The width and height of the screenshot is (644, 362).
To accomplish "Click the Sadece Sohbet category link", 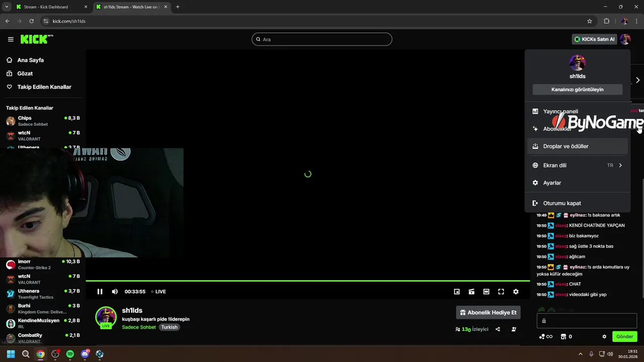I will click(139, 327).
